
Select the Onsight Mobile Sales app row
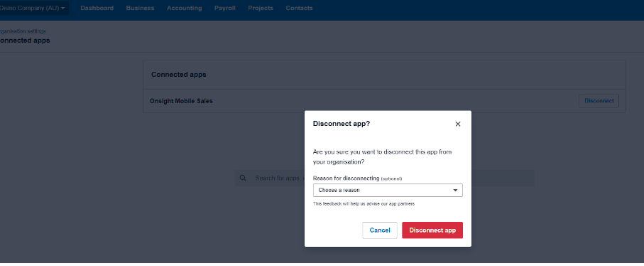(384, 101)
